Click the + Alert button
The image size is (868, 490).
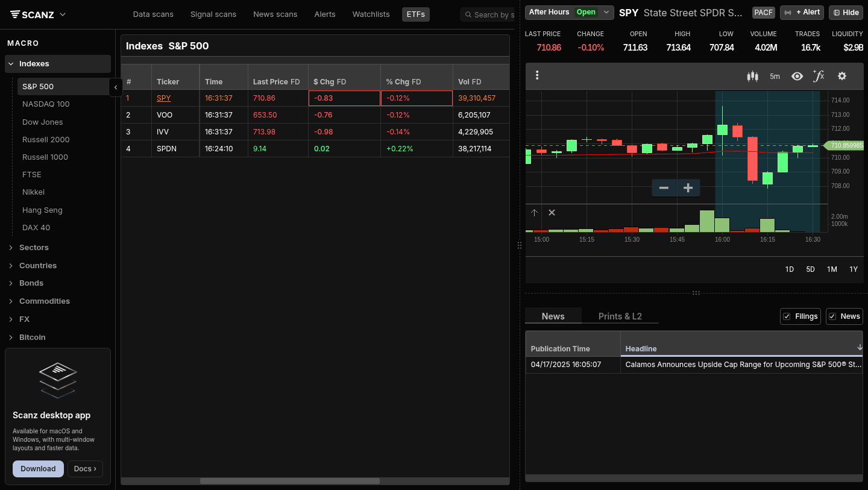tap(802, 12)
